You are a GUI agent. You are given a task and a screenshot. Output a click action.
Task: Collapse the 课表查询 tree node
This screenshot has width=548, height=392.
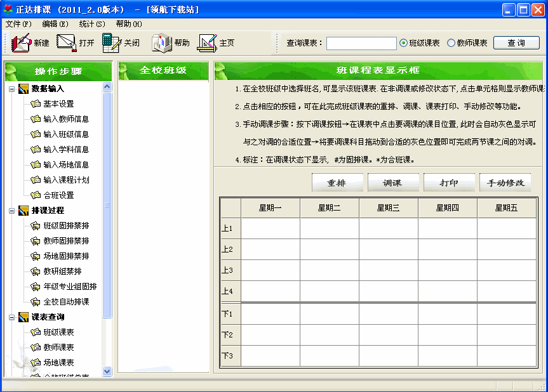tap(12, 317)
